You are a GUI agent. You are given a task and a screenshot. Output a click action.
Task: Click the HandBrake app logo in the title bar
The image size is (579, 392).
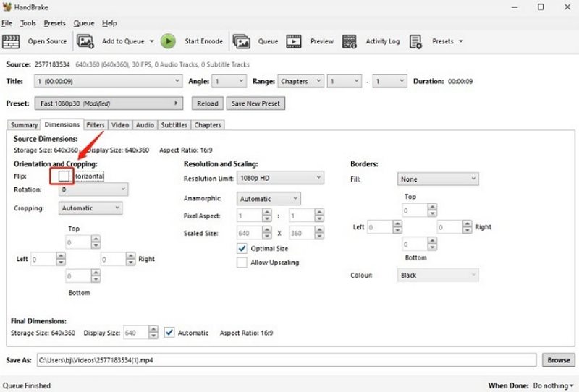click(x=7, y=7)
